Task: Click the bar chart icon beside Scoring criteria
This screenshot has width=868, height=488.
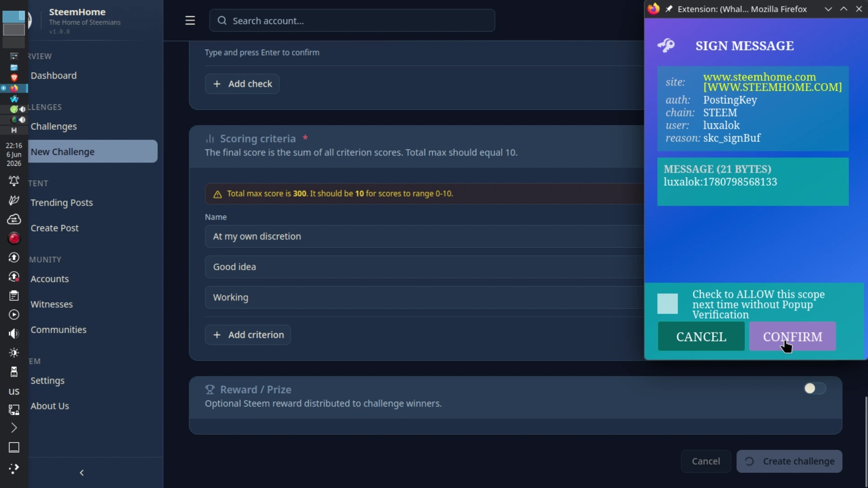Action: pyautogui.click(x=210, y=138)
